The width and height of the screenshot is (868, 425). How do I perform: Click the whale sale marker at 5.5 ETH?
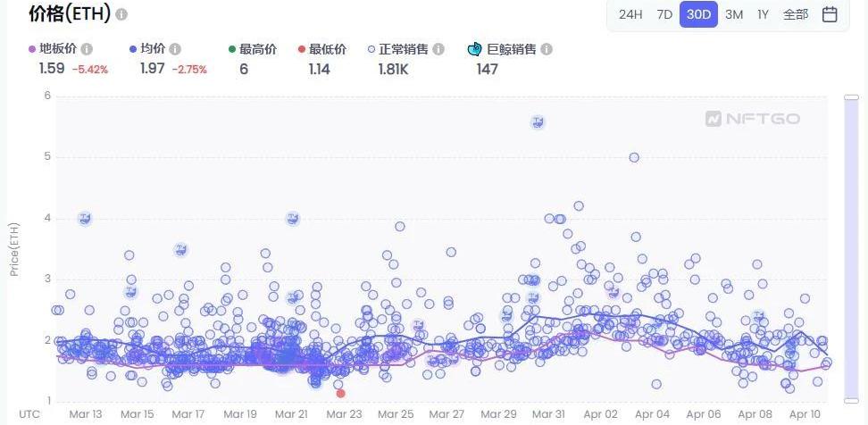tap(538, 122)
